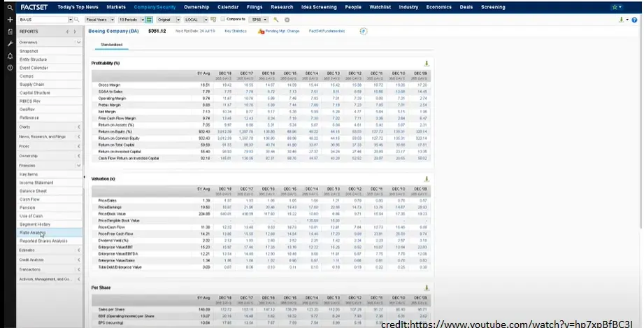Expand the Estimates section in sidebar
644x328 pixels.
pos(41,250)
